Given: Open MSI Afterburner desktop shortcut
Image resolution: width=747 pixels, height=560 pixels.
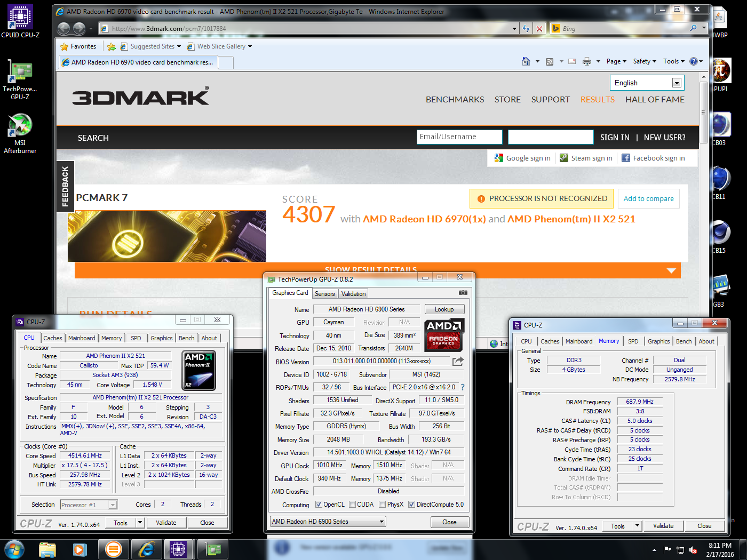Looking at the screenshot, I should point(20,133).
